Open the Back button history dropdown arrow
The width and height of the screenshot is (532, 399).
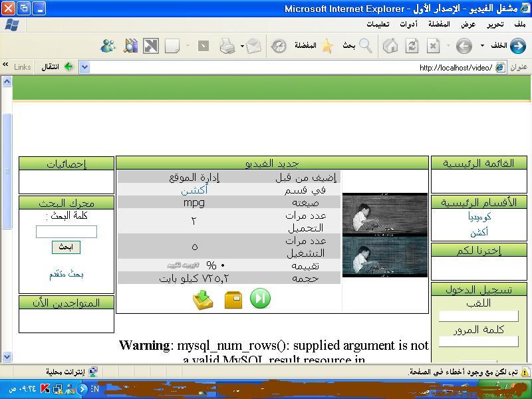pos(482,46)
